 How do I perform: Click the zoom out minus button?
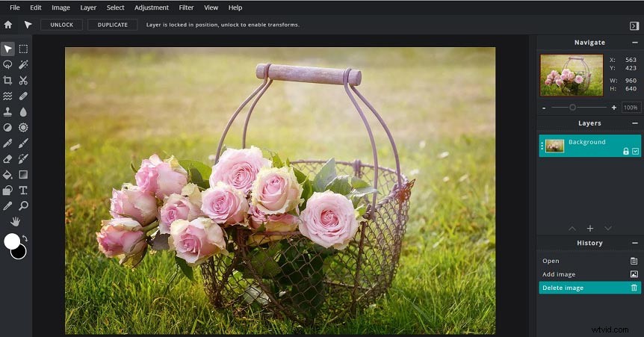click(544, 108)
